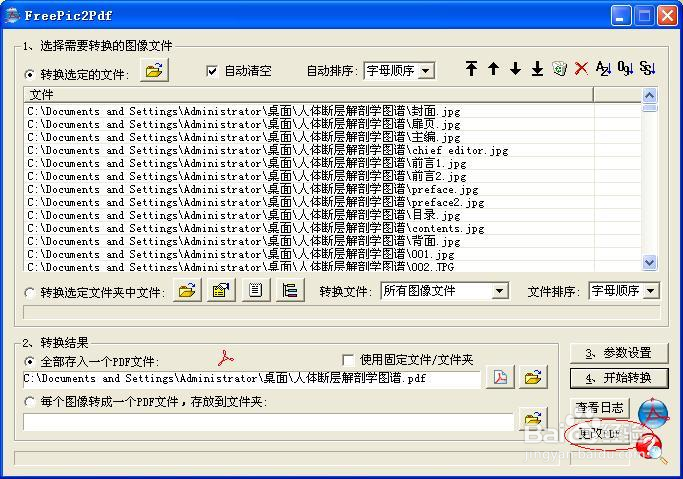Delete selected file with red X
Viewport: 683px width, 479px height.
(x=582, y=69)
